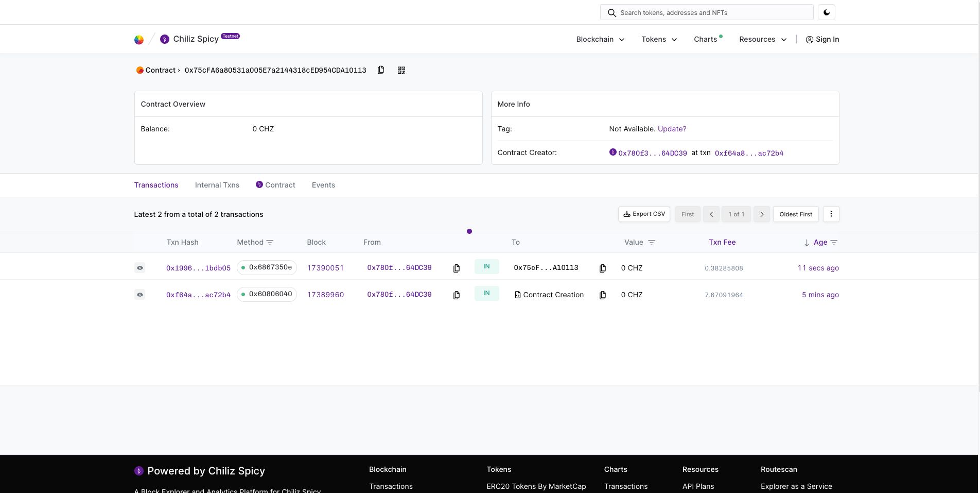Click the Testnet badge
Viewport: 980px width, 493px height.
230,36
